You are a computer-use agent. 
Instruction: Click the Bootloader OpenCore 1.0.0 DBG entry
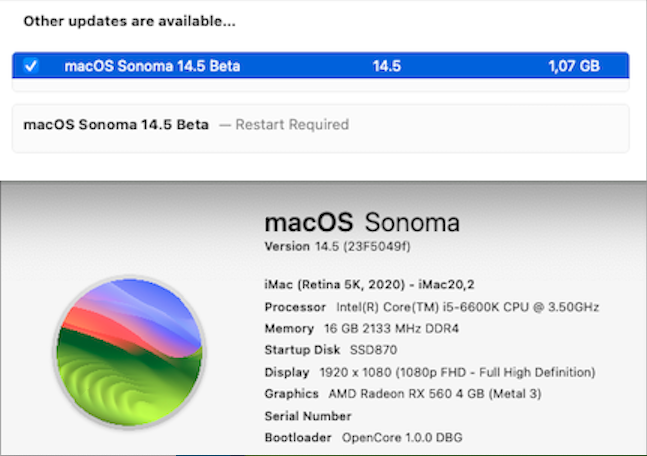[363, 437]
